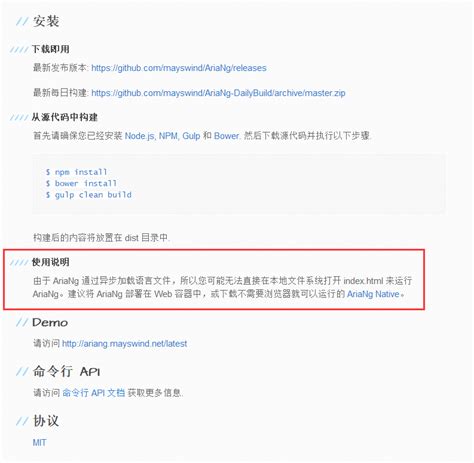Open the AriaNg releases GitHub link
This screenshot has height=463, width=474.
[179, 68]
